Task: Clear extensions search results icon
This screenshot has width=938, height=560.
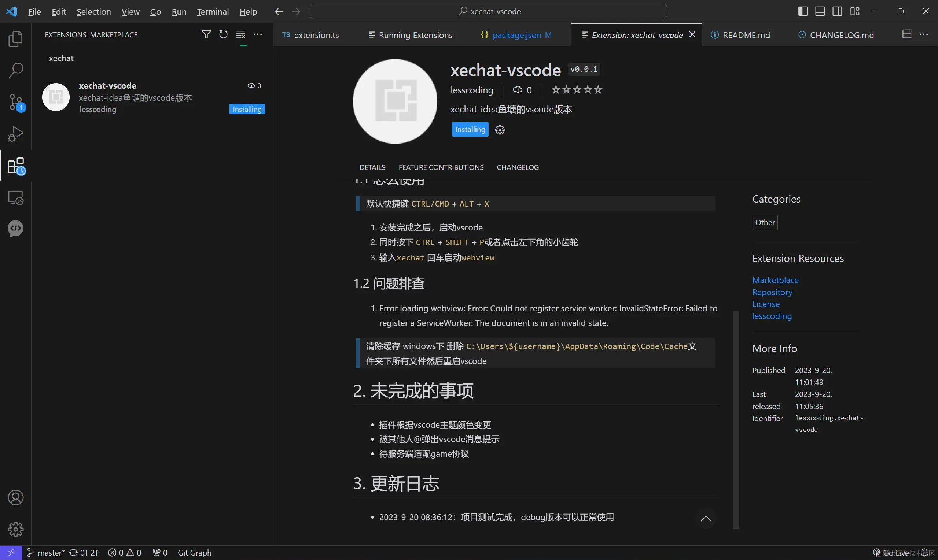Action: [x=240, y=34]
